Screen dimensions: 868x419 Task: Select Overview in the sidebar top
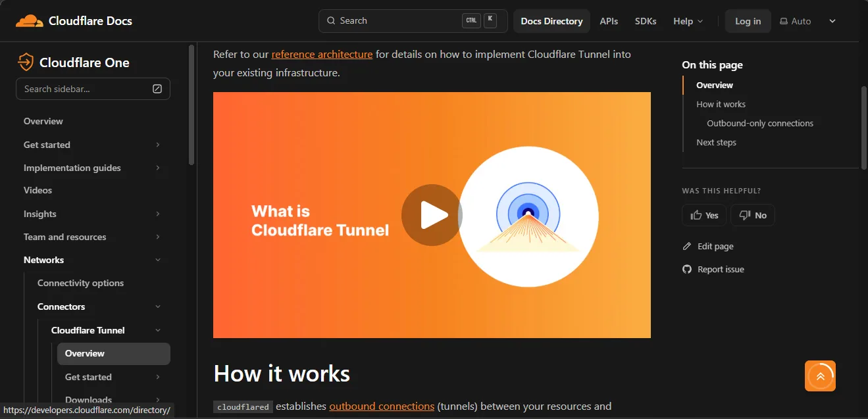click(x=43, y=121)
